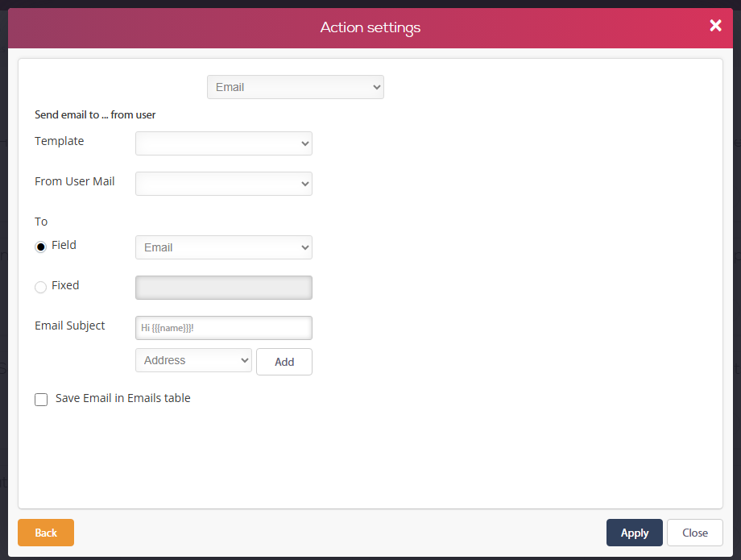The height and width of the screenshot is (560, 741).
Task: Focus the Email Subject text field
Action: (x=224, y=327)
